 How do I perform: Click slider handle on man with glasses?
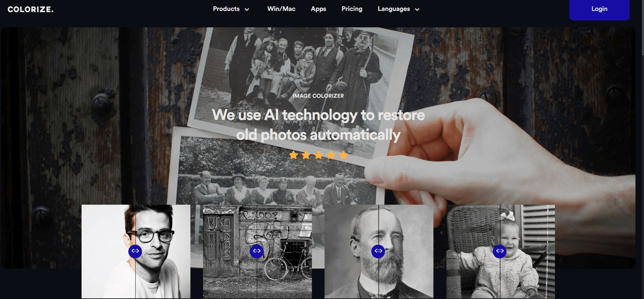(x=135, y=251)
